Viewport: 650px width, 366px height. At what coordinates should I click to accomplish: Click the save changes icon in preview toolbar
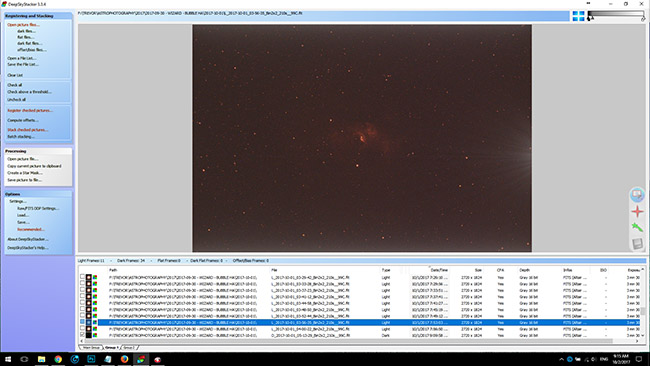tap(637, 243)
